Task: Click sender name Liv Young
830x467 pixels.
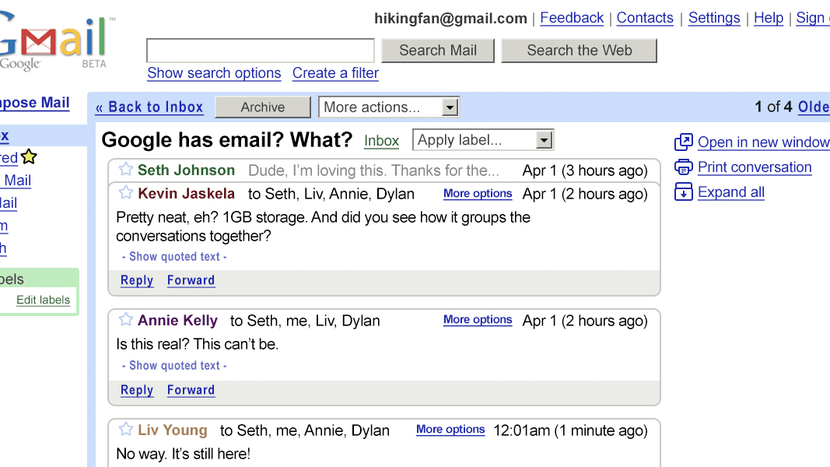Action: 173,430
